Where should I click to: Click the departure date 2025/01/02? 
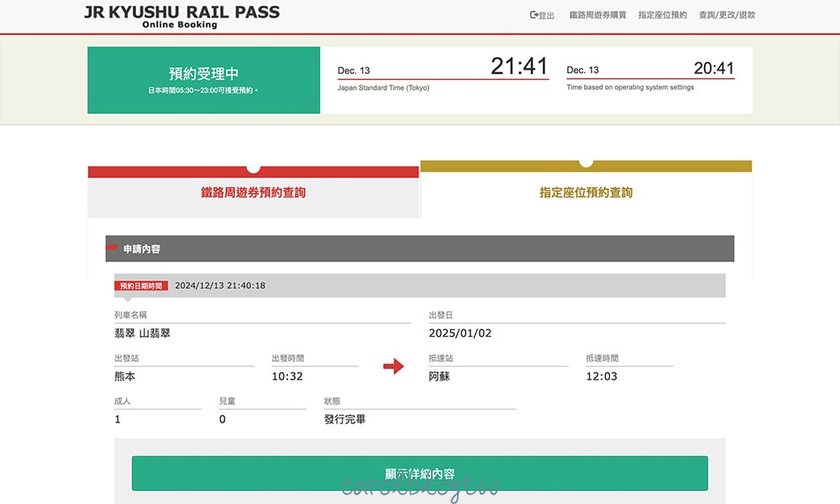pyautogui.click(x=460, y=333)
